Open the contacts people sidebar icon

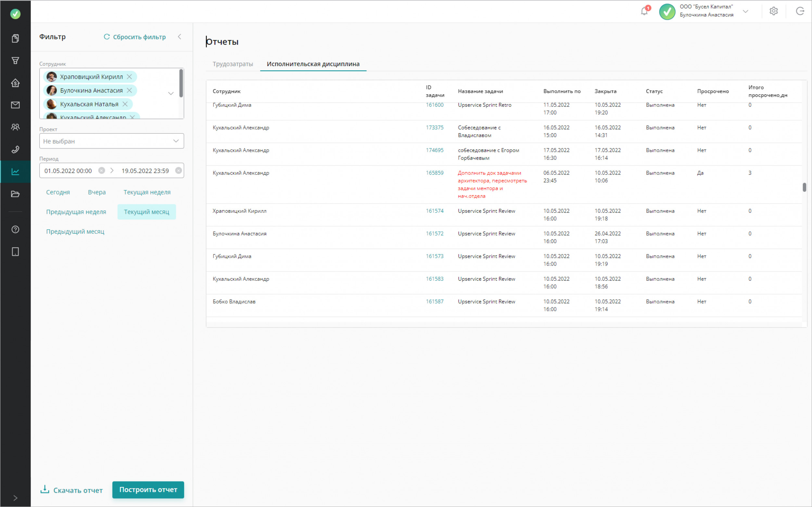tap(15, 127)
